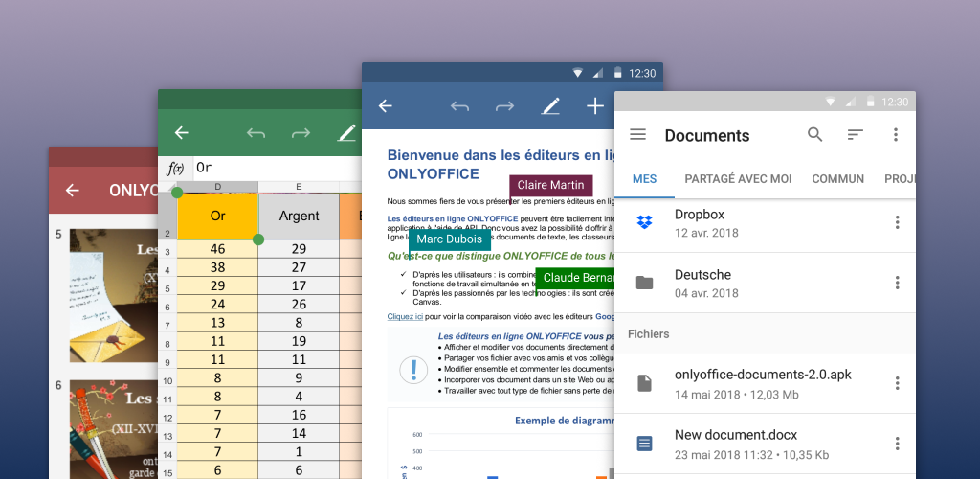Open the hamburger menu in Documents app
The width and height of the screenshot is (980, 479).
coord(637,134)
